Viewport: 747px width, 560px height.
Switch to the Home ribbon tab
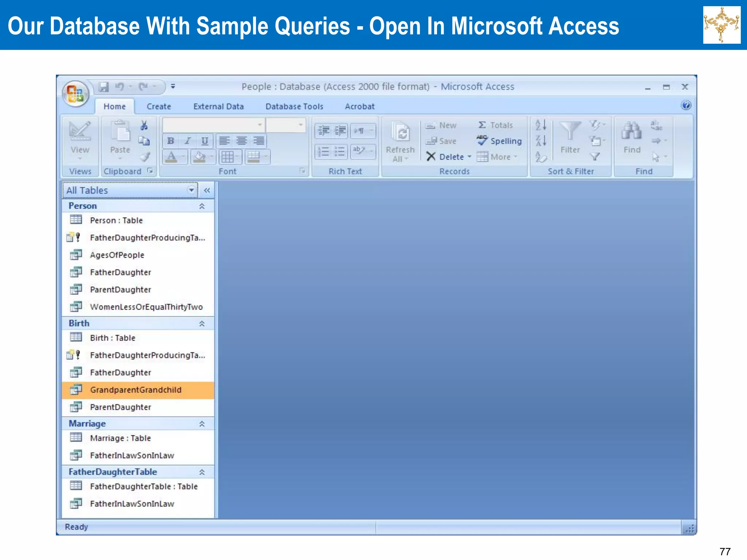point(115,106)
